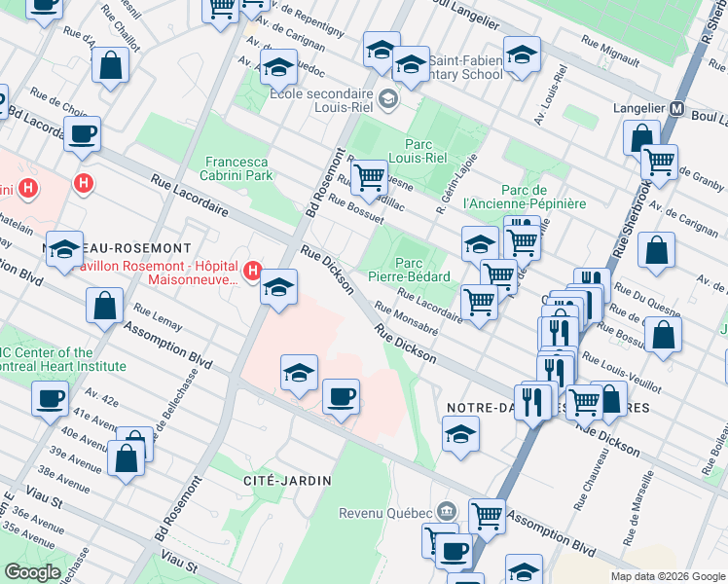Select the school marker beside Hôpital Maisonneuve label

pyautogui.click(x=278, y=286)
